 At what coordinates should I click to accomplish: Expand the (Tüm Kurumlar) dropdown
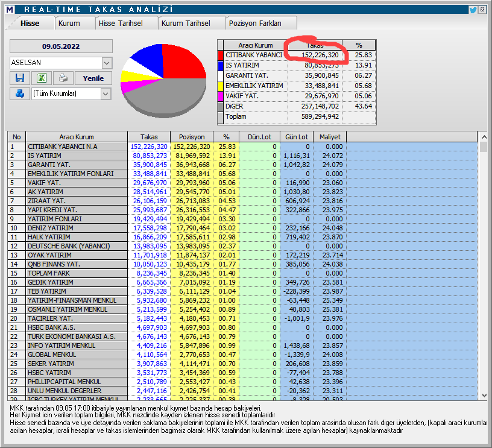[x=106, y=93]
